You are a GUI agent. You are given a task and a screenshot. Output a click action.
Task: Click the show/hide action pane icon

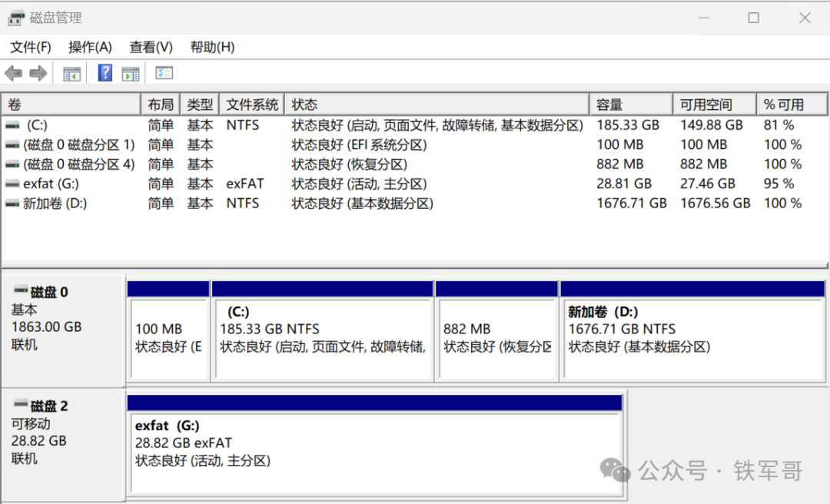[x=130, y=74]
